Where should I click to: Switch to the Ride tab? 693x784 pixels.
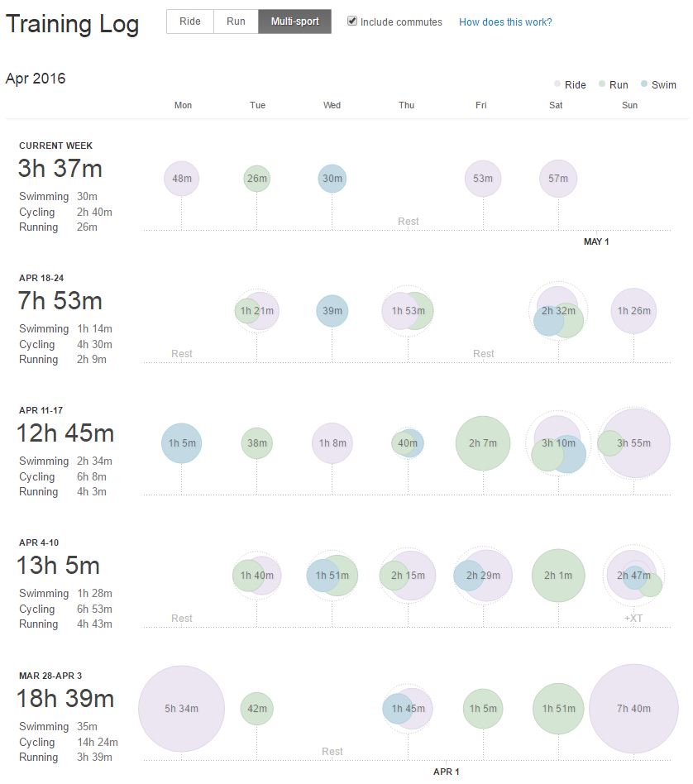tap(189, 22)
